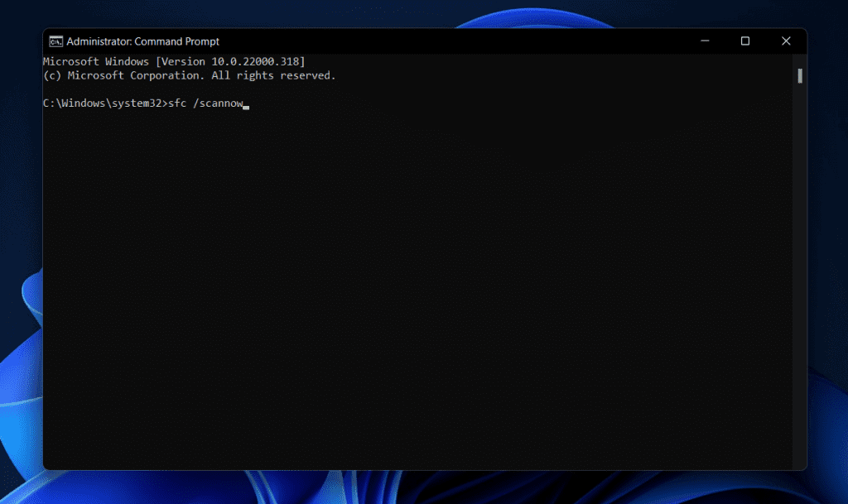Click the 'Administrator: Command Prompt' title text
Screen dimensions: 848x504
142,41
